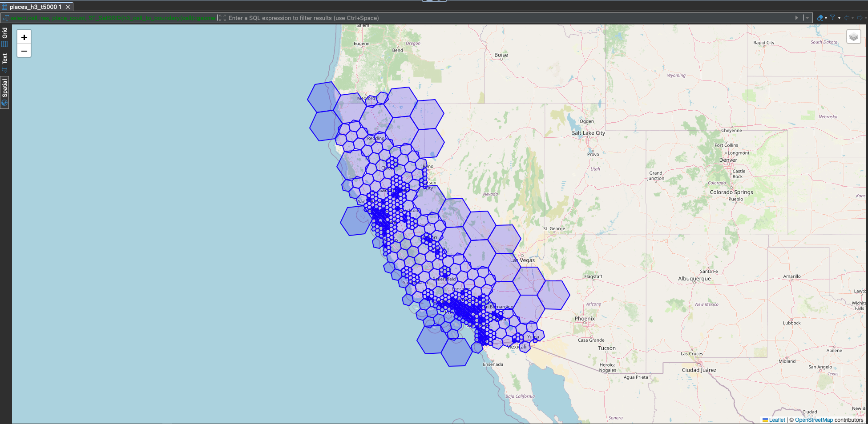Open the map layers selector on the map
This screenshot has width=868, height=424.
853,36
